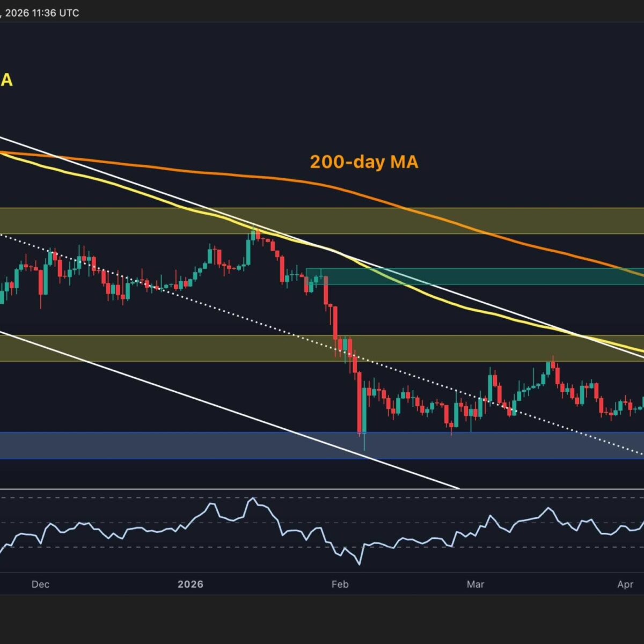Select the "Dec" label on the time axis
Image resolution: width=644 pixels, height=644 pixels.
pos(40,584)
